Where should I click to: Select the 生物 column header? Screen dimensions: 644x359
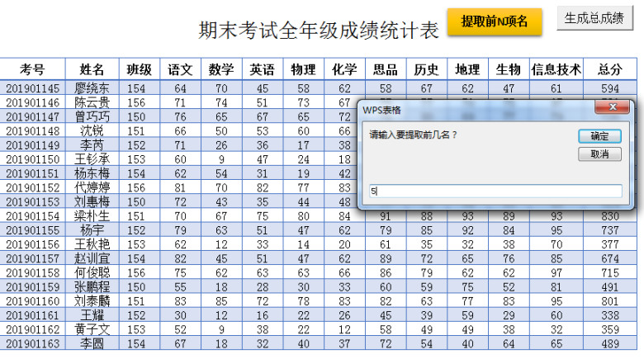(509, 69)
